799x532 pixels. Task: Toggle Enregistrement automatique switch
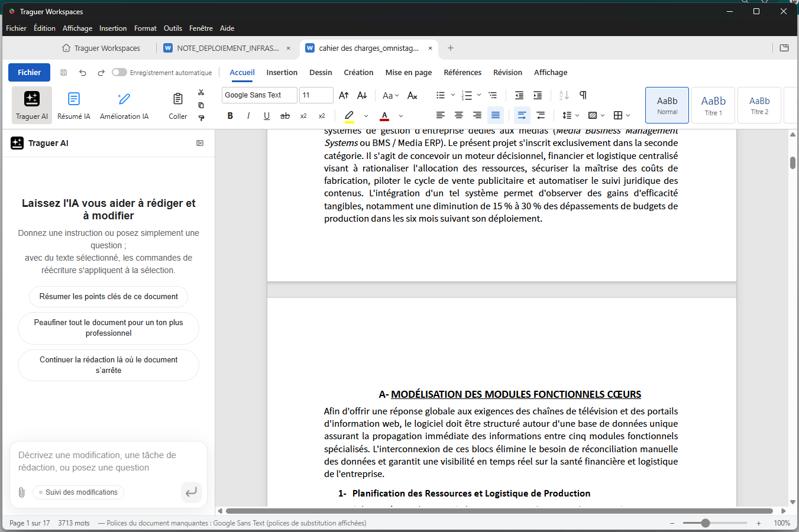[119, 72]
